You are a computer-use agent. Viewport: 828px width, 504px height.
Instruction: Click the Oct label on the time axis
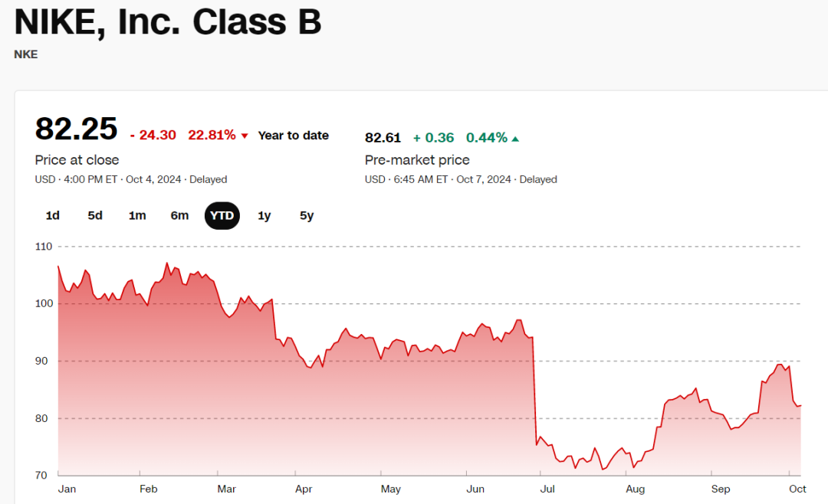click(797, 488)
